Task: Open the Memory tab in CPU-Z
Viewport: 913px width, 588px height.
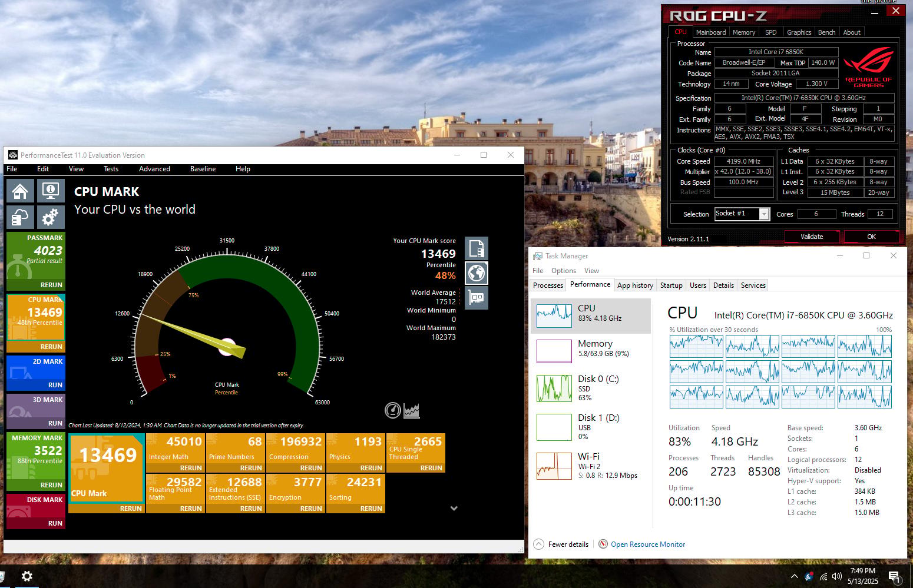Action: coord(744,32)
